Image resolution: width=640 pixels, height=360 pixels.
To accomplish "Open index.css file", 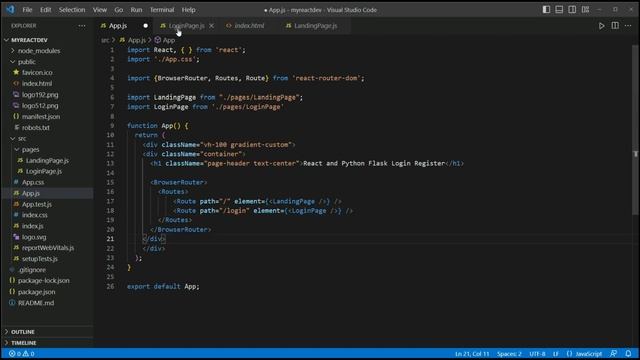I will (35, 215).
